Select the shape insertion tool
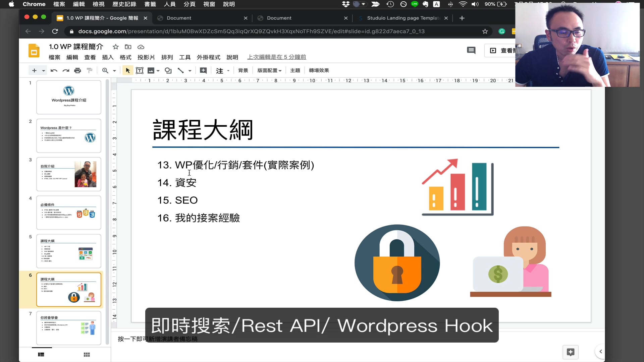Screen dimensions: 644x362 (x=168, y=70)
